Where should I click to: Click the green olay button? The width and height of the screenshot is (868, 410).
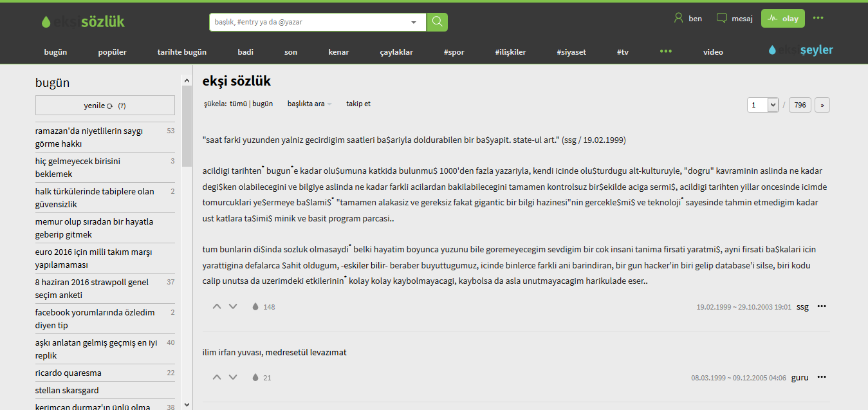[x=783, y=19]
